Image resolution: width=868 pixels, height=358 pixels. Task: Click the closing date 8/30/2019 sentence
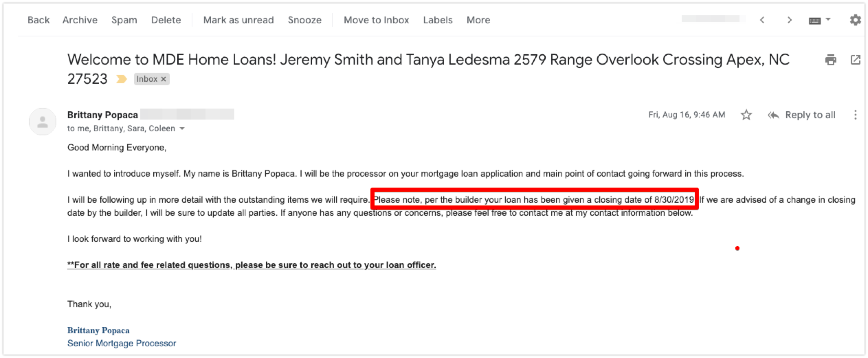[534, 200]
